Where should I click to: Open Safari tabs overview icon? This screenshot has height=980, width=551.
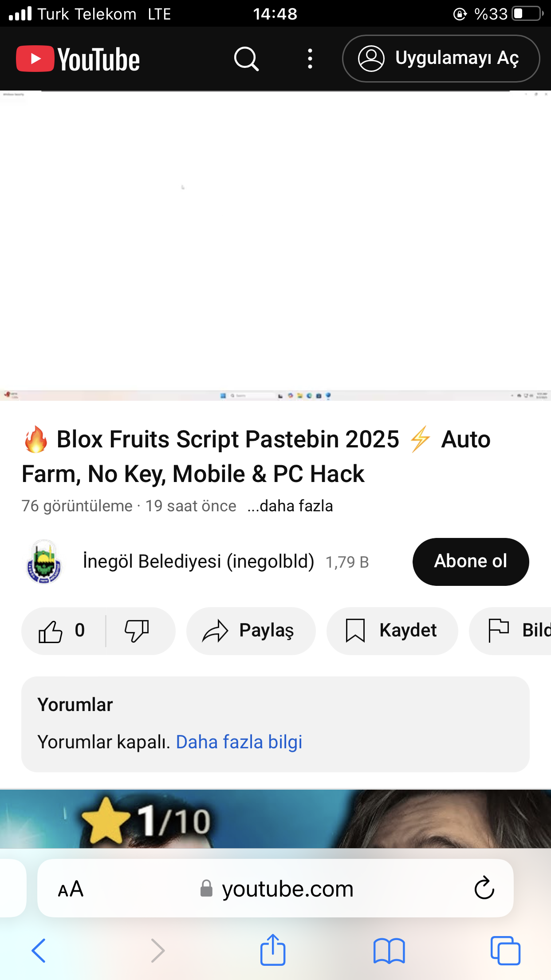(505, 951)
